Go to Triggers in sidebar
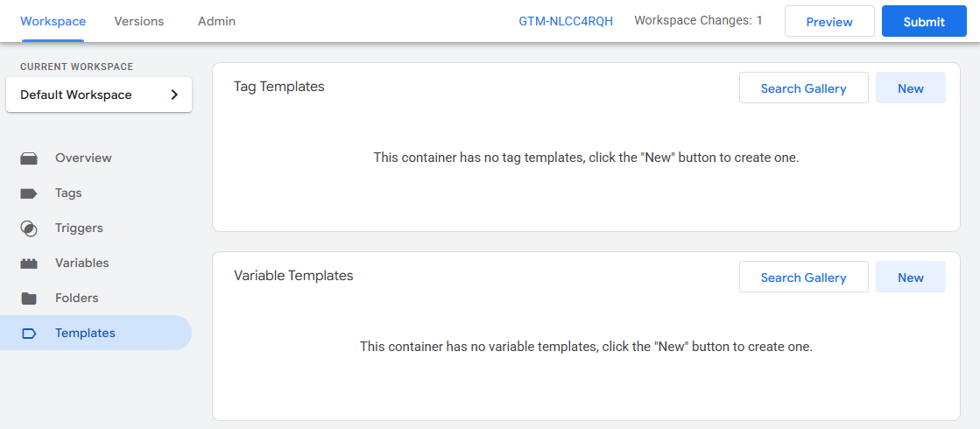Image resolution: width=980 pixels, height=429 pixels. coord(79,229)
